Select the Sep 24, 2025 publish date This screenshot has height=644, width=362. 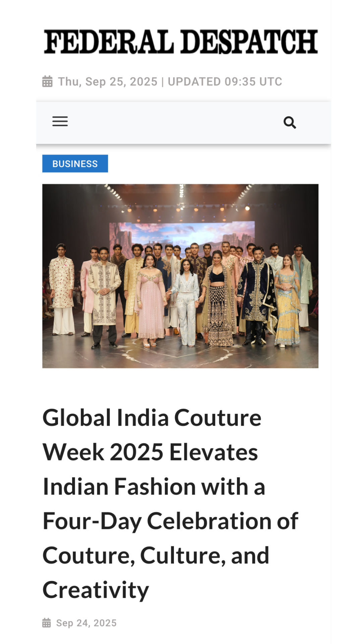[86, 623]
